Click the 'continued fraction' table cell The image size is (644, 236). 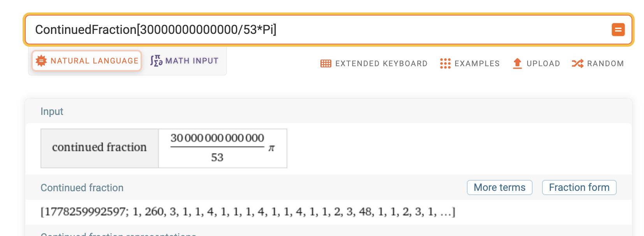click(100, 148)
